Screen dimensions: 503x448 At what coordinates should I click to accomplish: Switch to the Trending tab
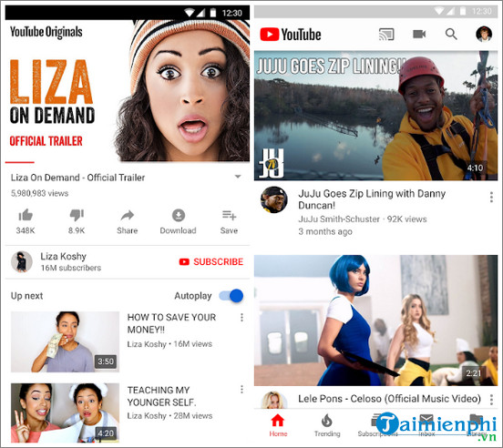[327, 425]
